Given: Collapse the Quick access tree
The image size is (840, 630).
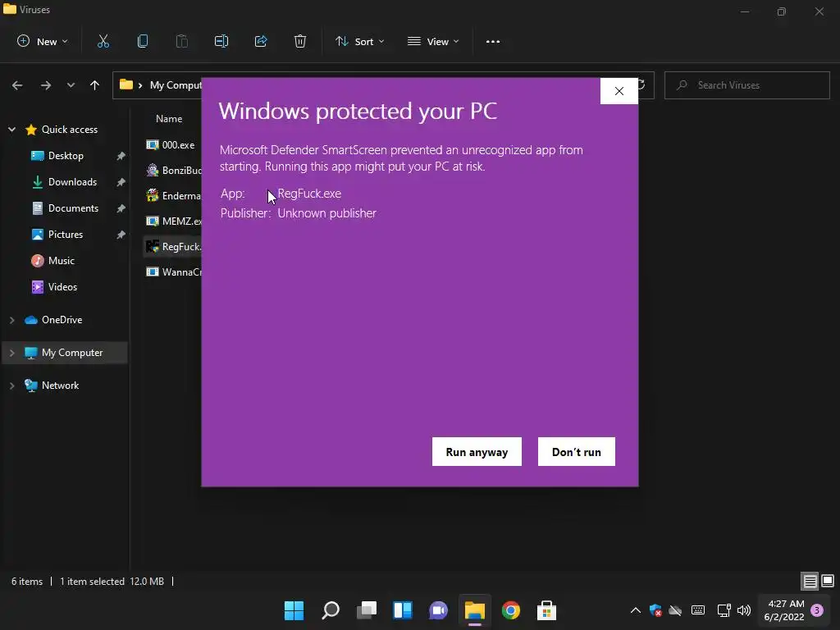Looking at the screenshot, I should pyautogui.click(x=11, y=130).
